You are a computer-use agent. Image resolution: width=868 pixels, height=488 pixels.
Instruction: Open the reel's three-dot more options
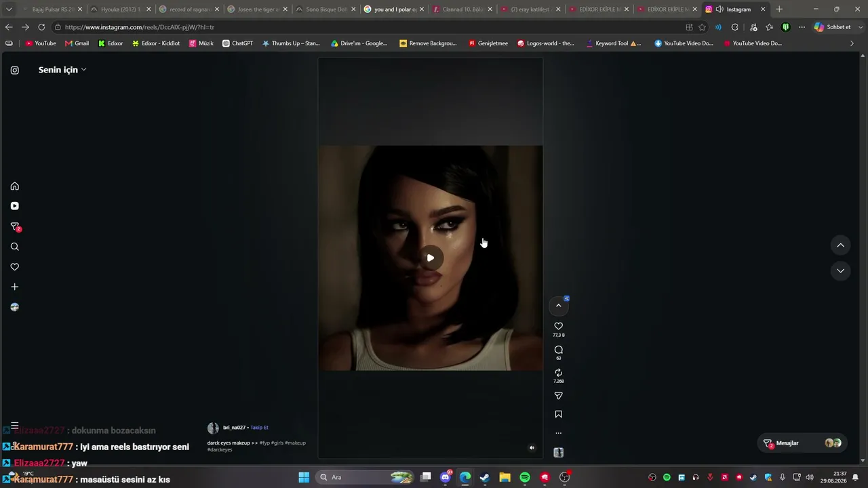click(559, 433)
